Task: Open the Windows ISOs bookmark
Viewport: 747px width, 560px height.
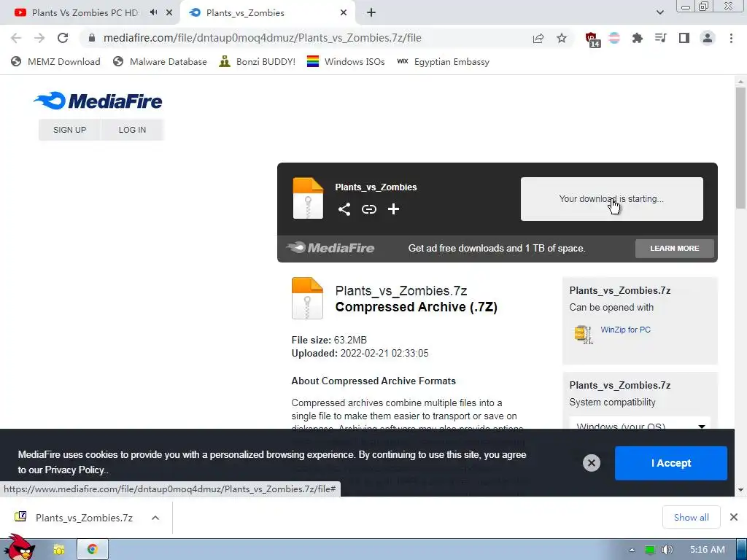Action: coord(346,62)
